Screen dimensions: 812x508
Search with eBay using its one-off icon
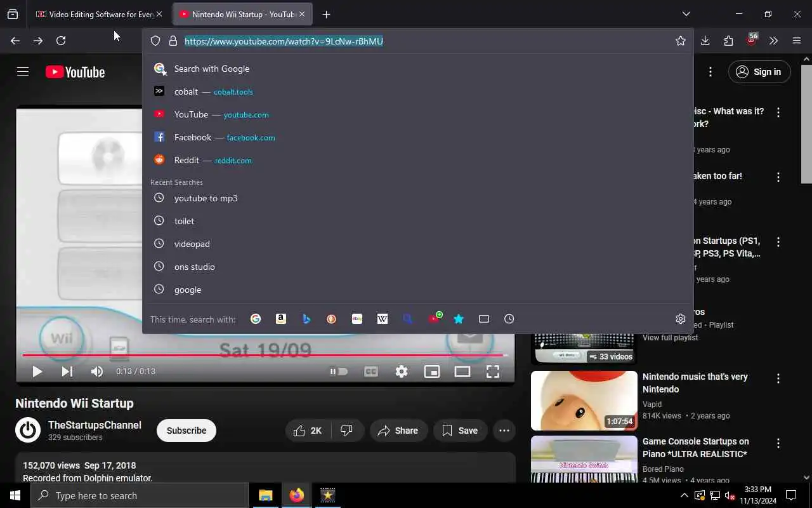tap(357, 319)
